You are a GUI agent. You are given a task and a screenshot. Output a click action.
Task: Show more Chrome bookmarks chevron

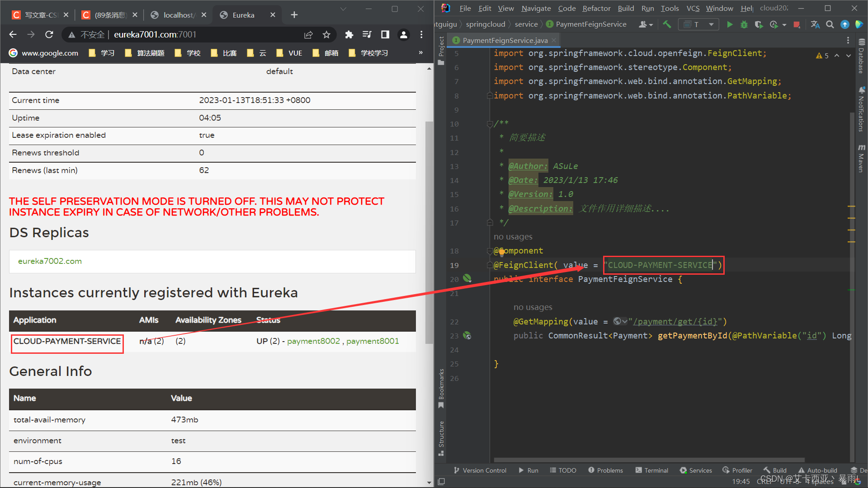420,53
